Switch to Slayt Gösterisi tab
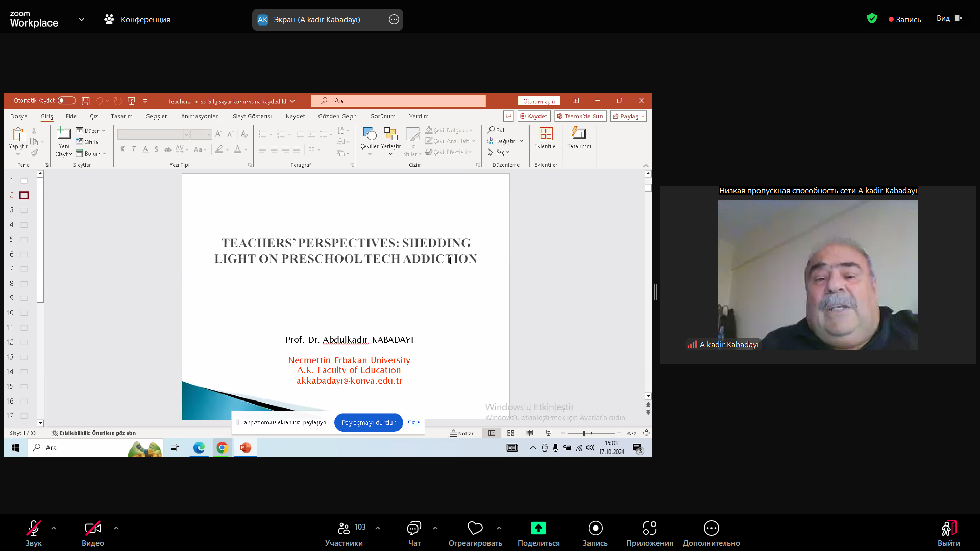Viewport: 980px width, 551px height. click(x=252, y=116)
